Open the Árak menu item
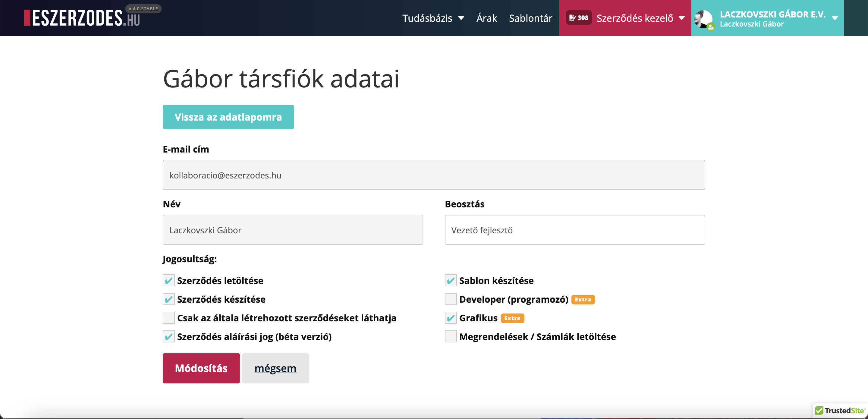This screenshot has height=419, width=868. pos(486,18)
